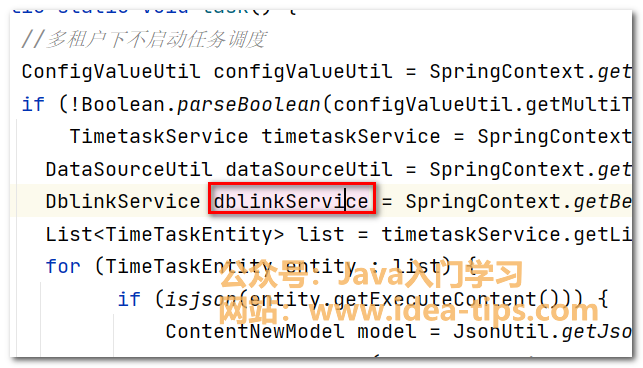Click SpringContext on the dblinkService line
Screen dimensions: 643x368
coord(483,201)
